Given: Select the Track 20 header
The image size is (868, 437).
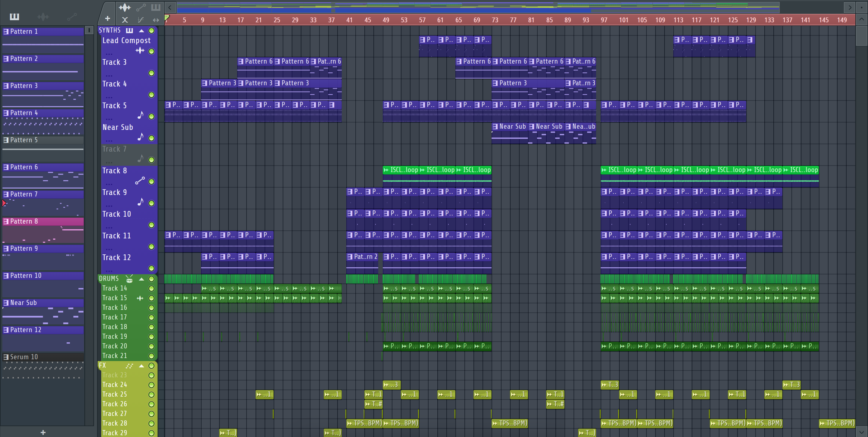Looking at the screenshot, I should point(129,346).
